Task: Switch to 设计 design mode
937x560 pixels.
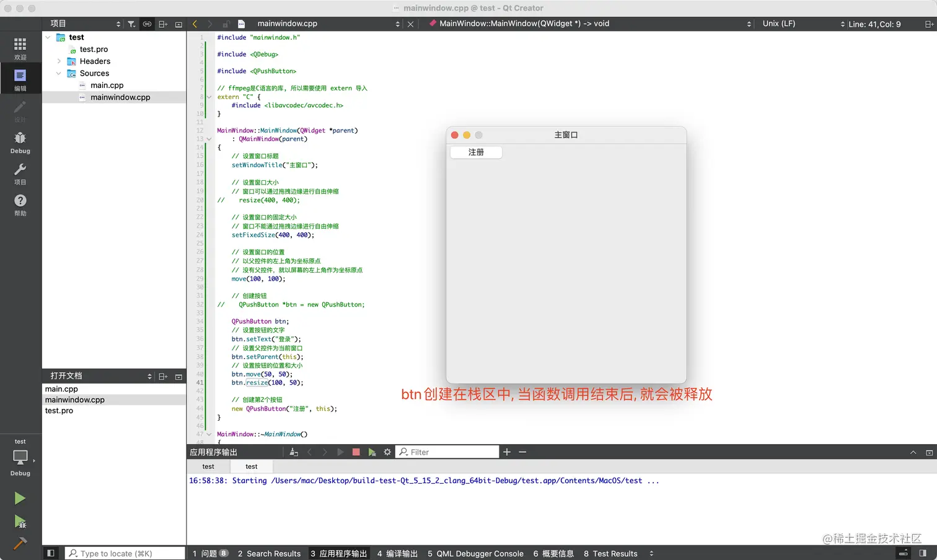Action: click(x=20, y=111)
